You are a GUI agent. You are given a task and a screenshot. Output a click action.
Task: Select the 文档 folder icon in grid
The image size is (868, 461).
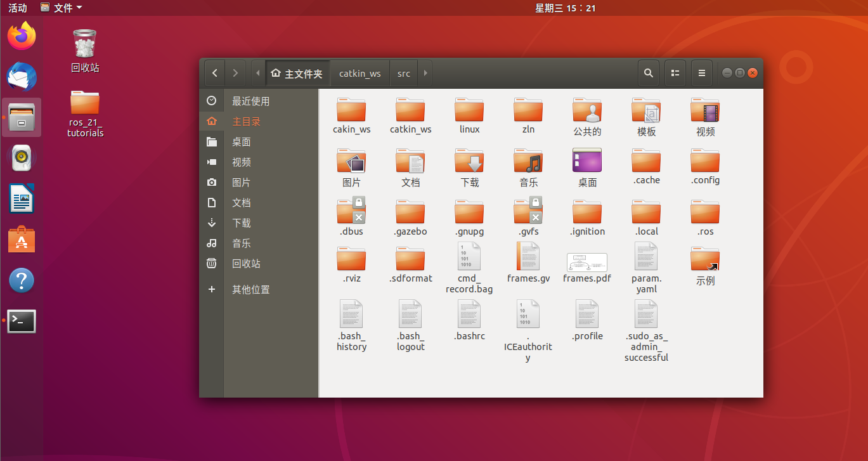tap(410, 161)
